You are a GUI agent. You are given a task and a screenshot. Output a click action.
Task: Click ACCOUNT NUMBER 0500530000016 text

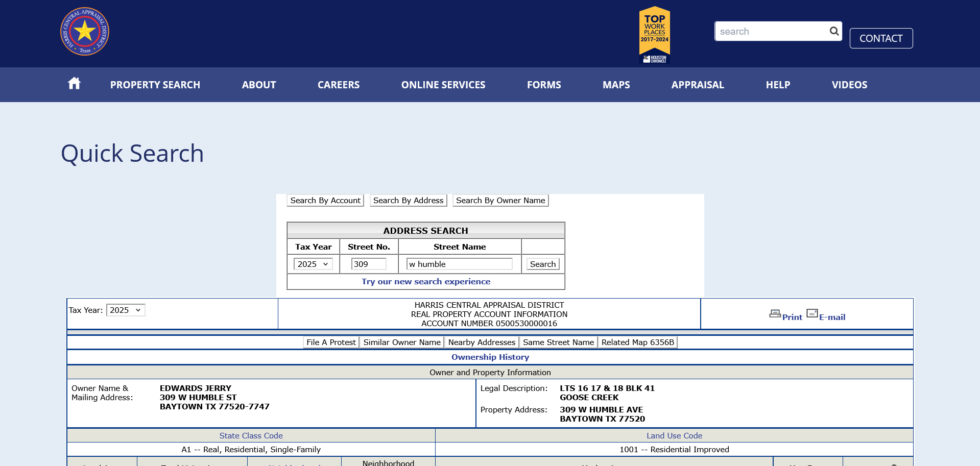click(x=489, y=324)
